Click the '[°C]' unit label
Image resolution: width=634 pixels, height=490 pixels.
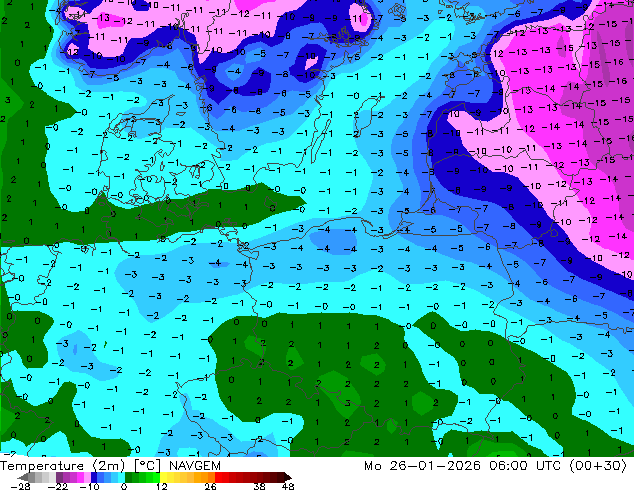147,466
